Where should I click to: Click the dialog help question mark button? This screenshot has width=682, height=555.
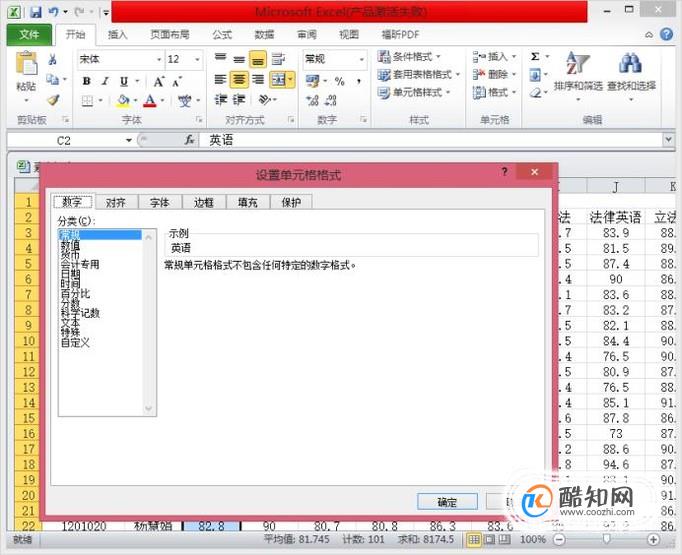(505, 171)
